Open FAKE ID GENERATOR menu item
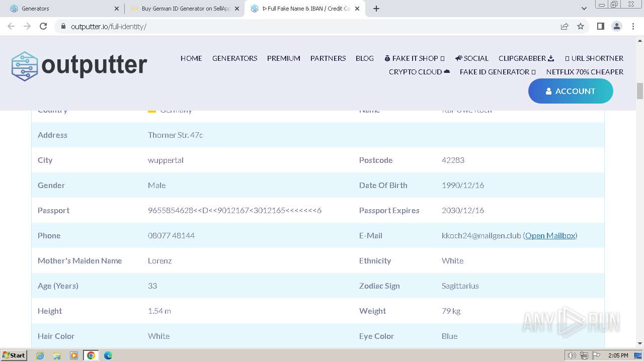The image size is (644, 362). point(498,72)
